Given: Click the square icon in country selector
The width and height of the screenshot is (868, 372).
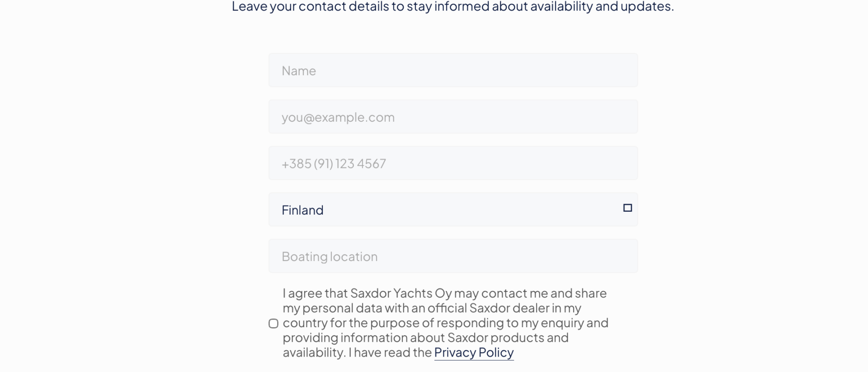Looking at the screenshot, I should coord(627,208).
